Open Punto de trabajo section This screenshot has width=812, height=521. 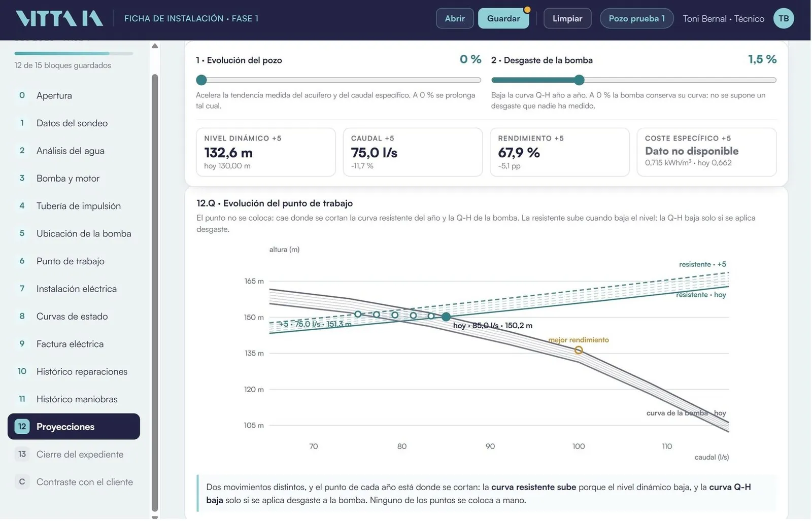click(74, 261)
